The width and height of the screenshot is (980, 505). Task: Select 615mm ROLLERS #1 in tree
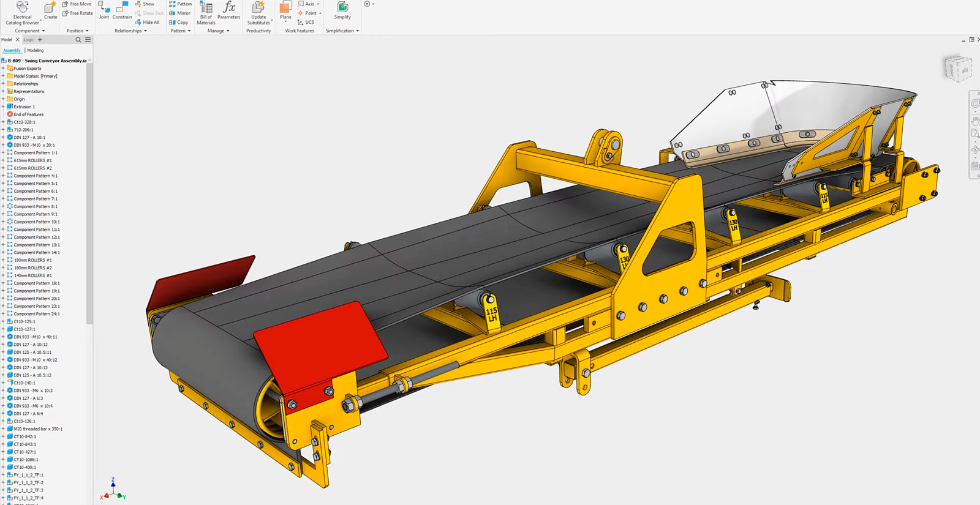32,160
